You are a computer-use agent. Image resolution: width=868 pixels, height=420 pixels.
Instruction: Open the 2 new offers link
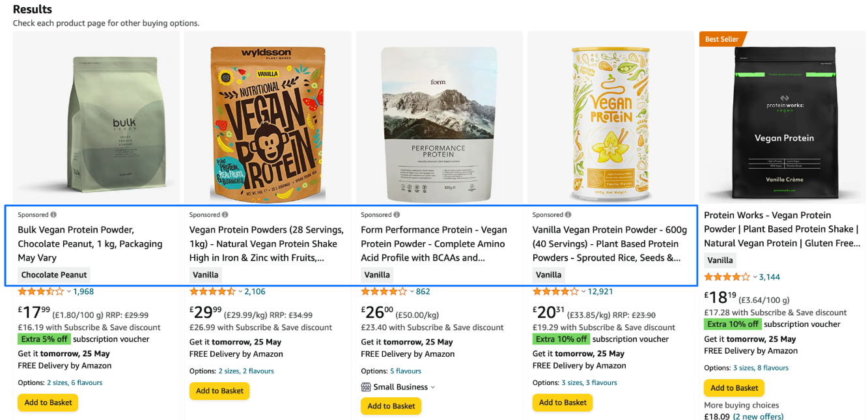click(x=758, y=416)
